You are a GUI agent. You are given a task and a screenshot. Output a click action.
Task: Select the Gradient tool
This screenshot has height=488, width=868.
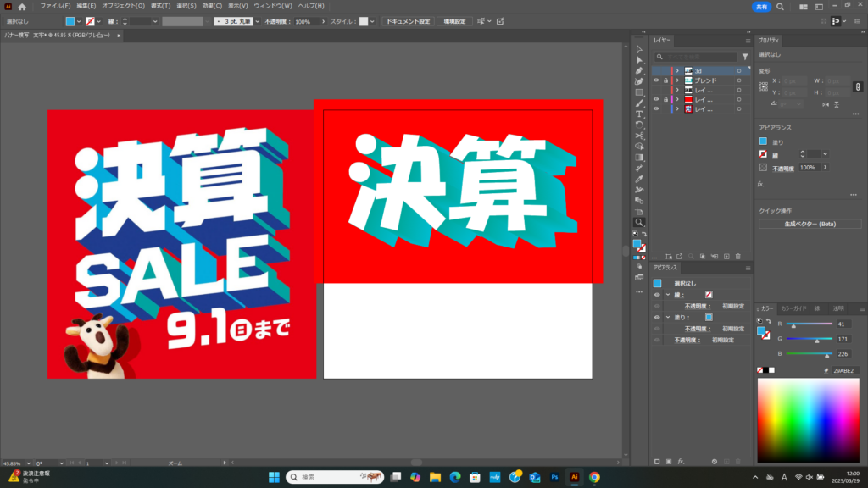point(639,157)
